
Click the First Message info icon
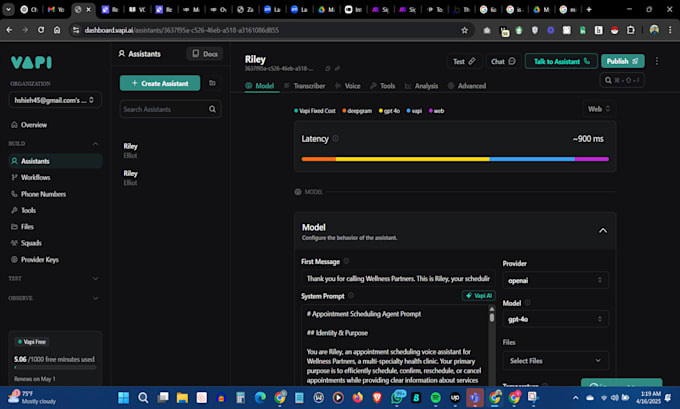[x=346, y=262]
